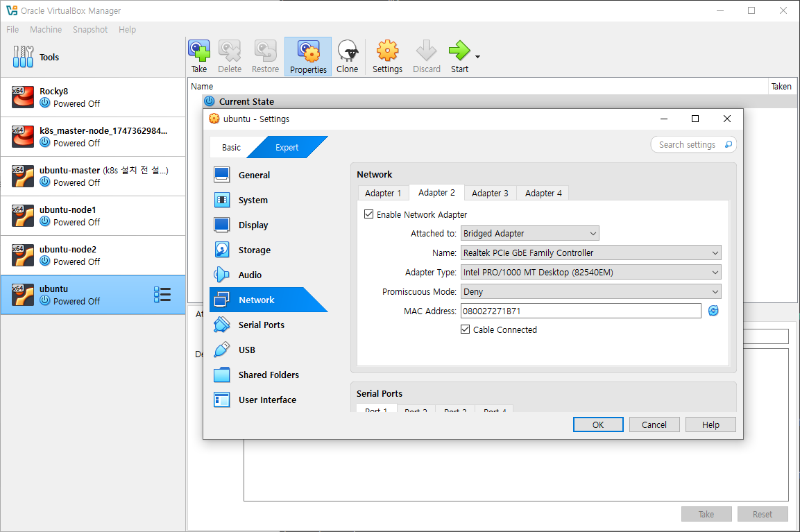
Task: Switch to the Adapter 3 tab
Action: click(490, 193)
